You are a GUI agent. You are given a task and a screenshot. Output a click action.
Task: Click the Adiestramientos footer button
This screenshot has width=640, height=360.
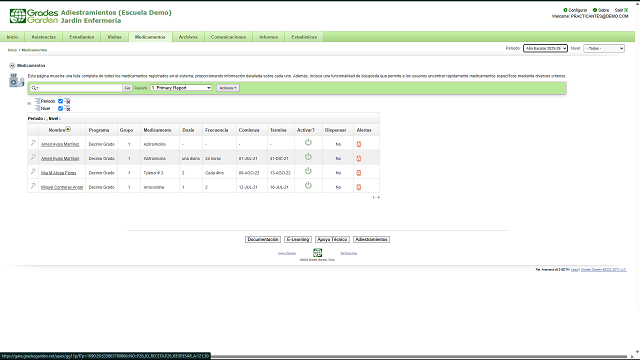click(x=371, y=240)
